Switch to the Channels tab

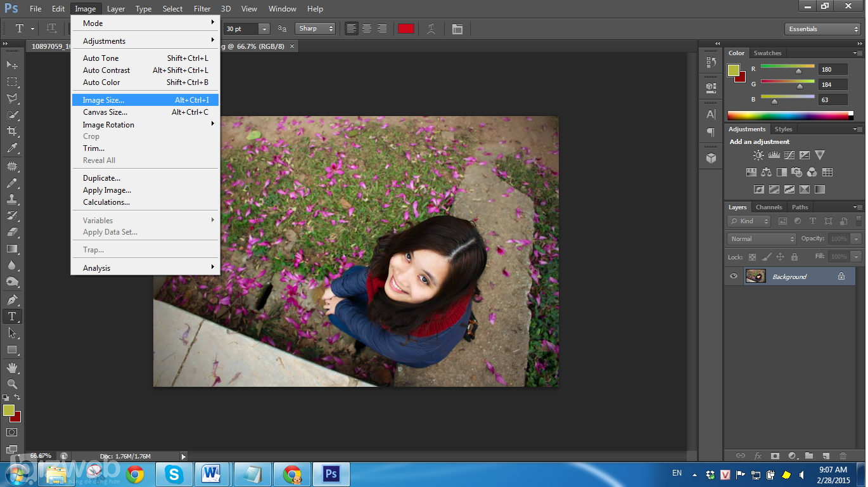[x=769, y=207]
